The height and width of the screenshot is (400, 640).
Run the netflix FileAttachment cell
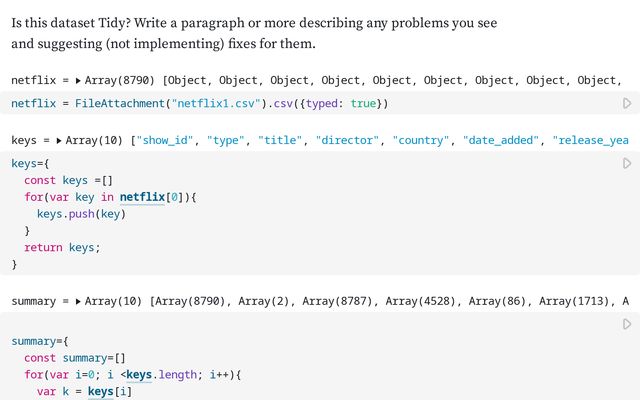[x=627, y=103]
